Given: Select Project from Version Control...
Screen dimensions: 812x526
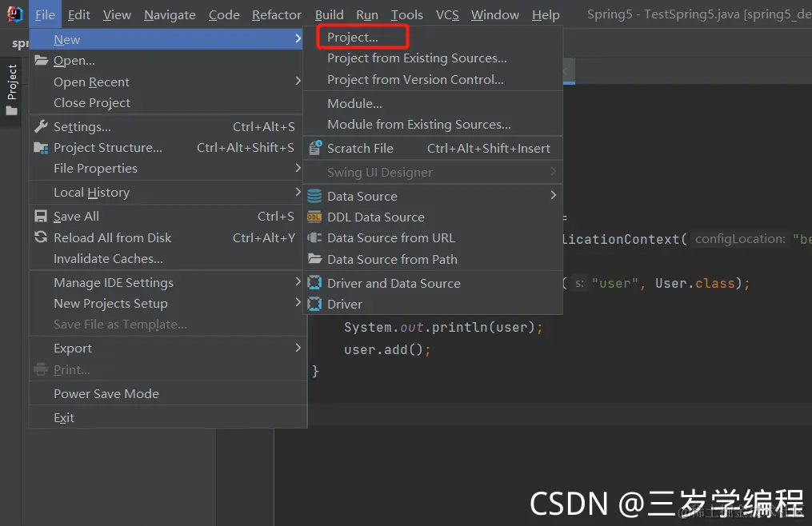Looking at the screenshot, I should (433, 80).
